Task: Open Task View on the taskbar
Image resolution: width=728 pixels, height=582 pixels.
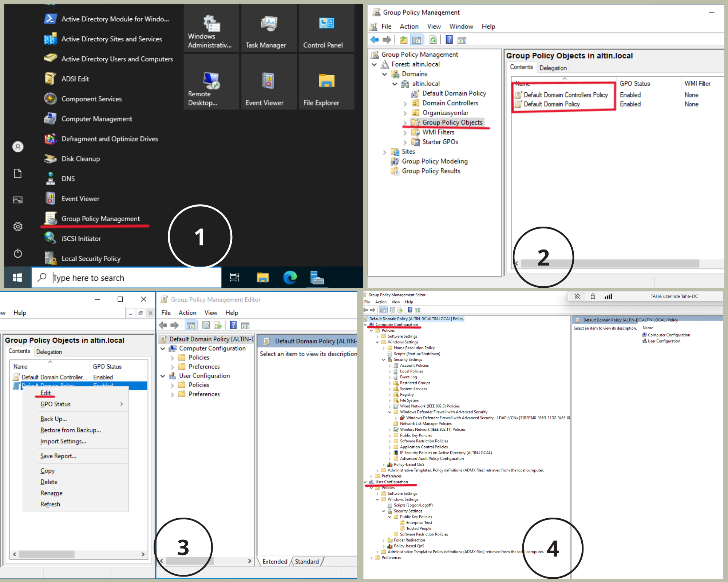Action: (234, 278)
